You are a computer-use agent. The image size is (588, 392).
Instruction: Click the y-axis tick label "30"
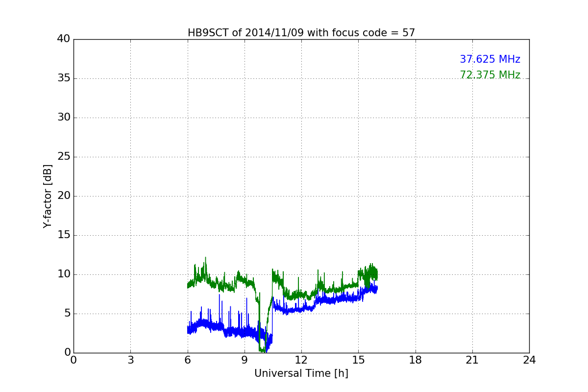pos(64,118)
